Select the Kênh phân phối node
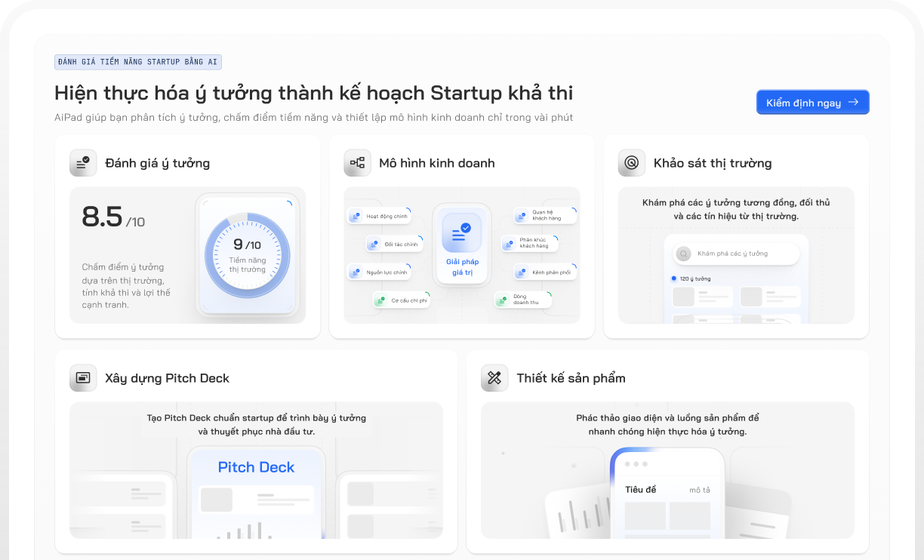Screen dimensions: 924x560 tap(545, 272)
